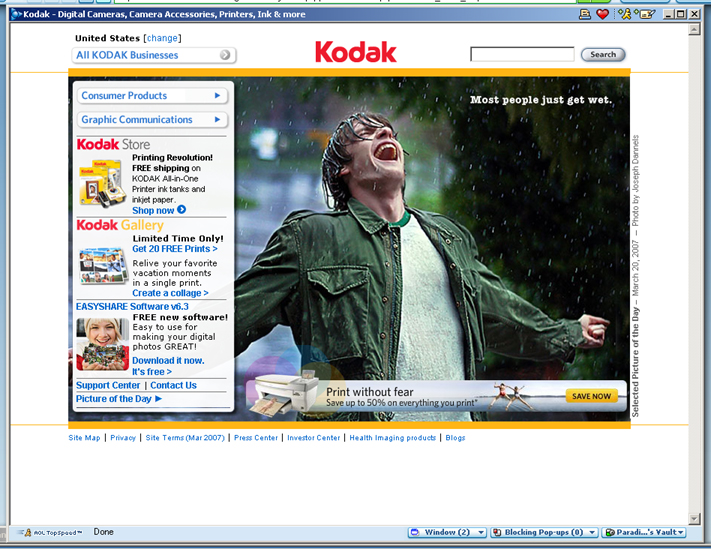
Task: Open the All KODAK Businesses dropdown
Action: tap(154, 55)
